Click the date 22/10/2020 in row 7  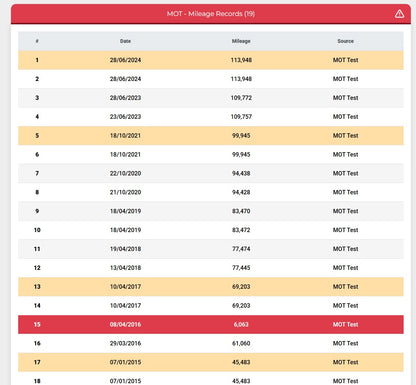click(125, 173)
